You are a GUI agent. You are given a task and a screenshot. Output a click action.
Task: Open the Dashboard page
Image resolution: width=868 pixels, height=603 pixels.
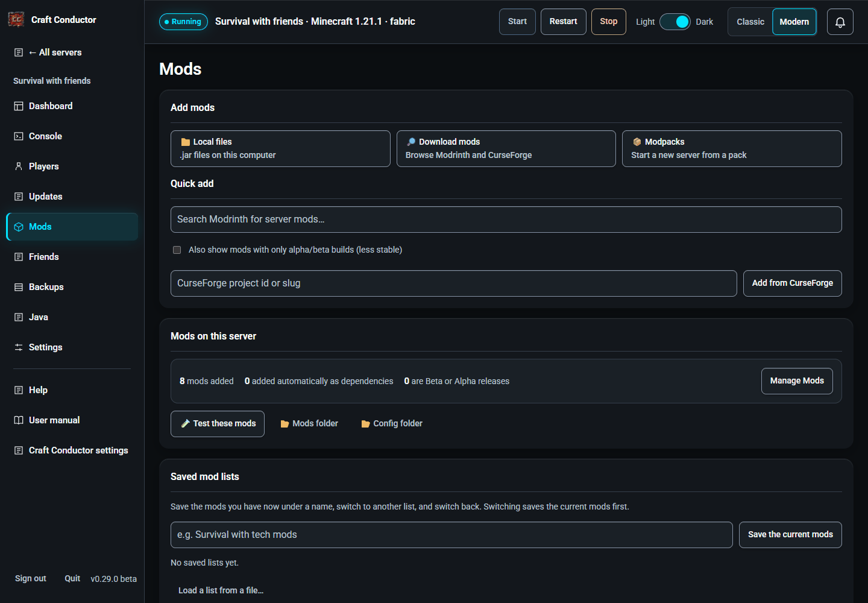(x=72, y=106)
